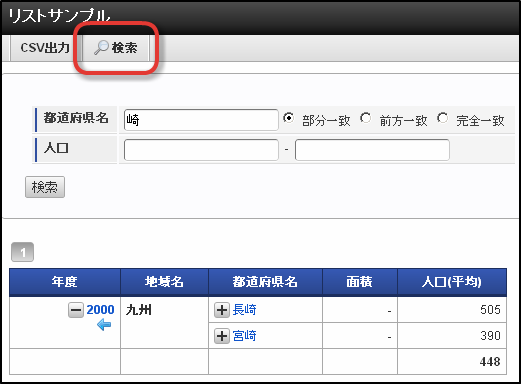Submit the form with the 検索 button
The image size is (521, 384).
(x=45, y=187)
